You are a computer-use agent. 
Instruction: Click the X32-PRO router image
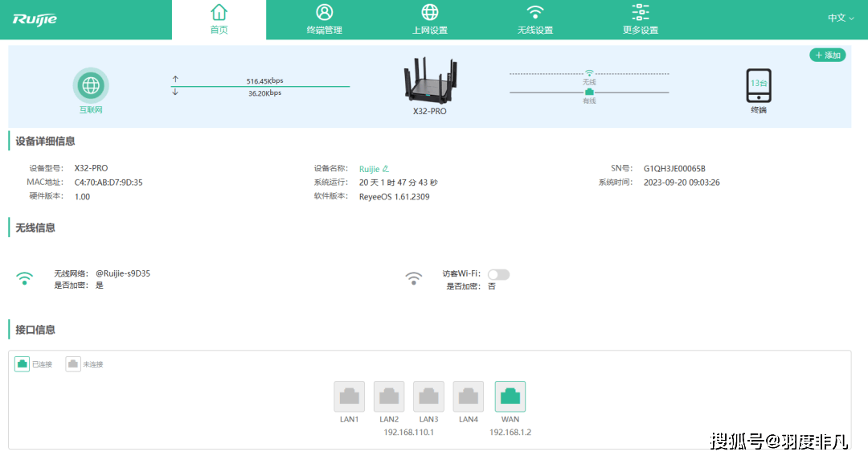pyautogui.click(x=430, y=80)
